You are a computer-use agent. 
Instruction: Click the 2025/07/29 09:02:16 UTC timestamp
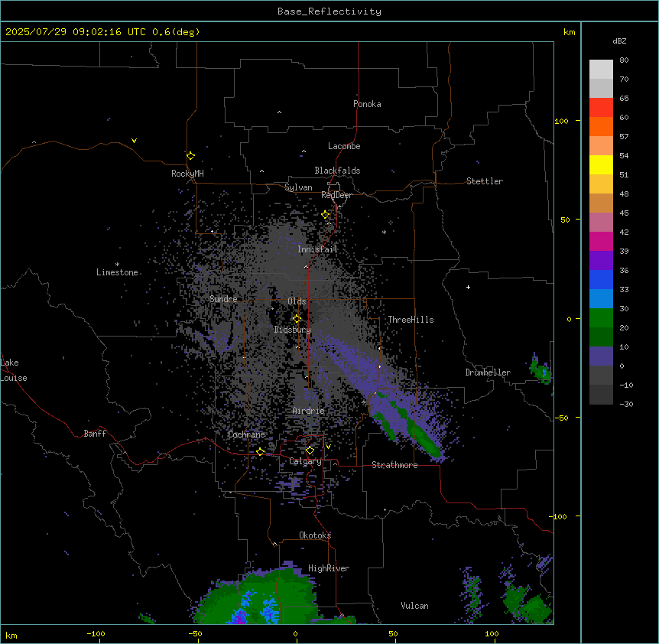click(75, 32)
